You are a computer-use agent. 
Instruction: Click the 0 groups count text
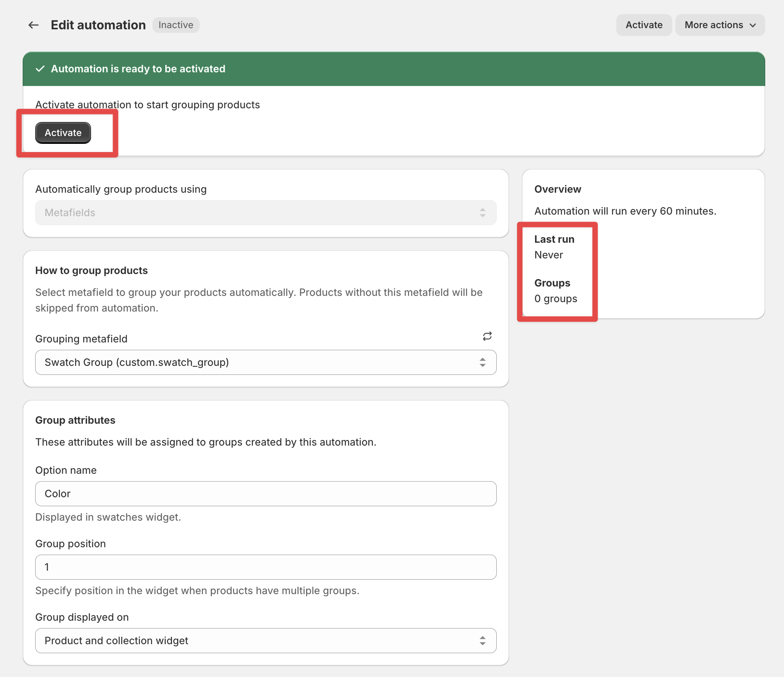click(x=555, y=299)
